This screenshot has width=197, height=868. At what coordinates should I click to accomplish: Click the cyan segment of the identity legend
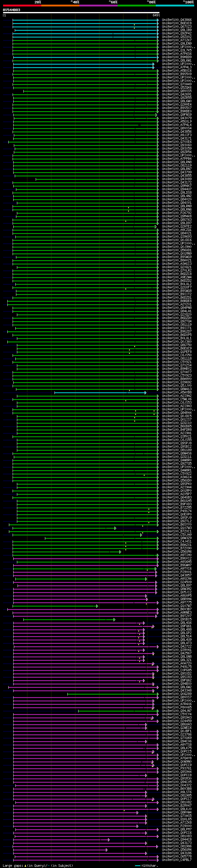coord(175,6)
